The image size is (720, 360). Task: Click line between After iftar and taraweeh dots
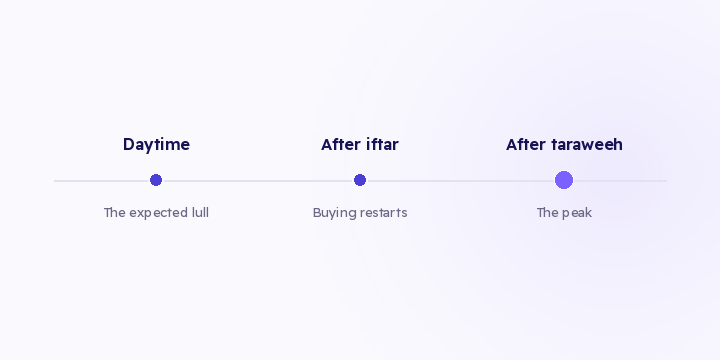coord(461,181)
